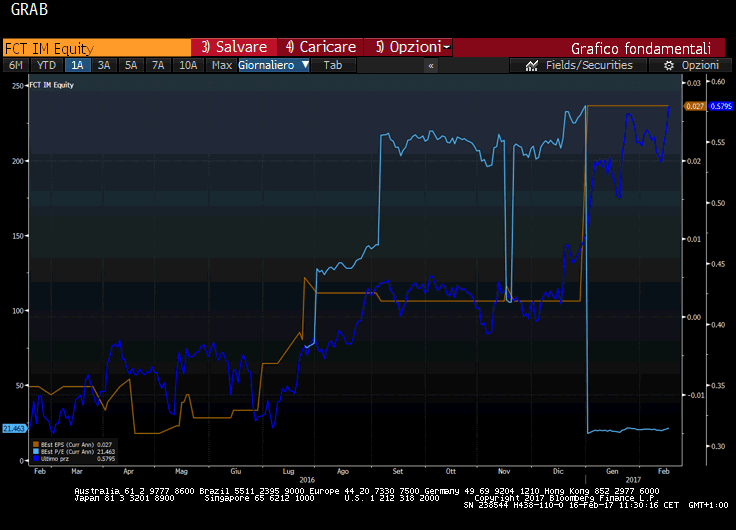Click the blue 0.5795 price axis tag
This screenshot has height=530, width=736.
coord(721,106)
